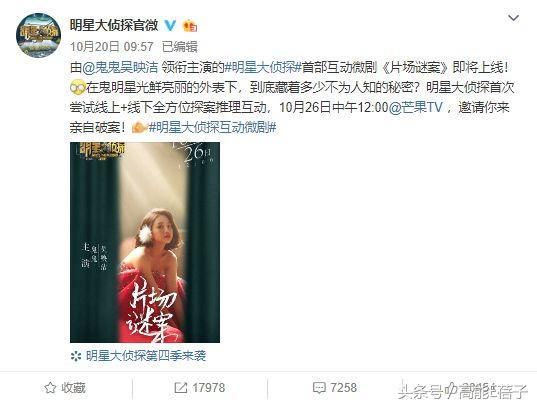Open the 10月20日 09:57 timestamp link
537x405 pixels.
click(x=112, y=47)
